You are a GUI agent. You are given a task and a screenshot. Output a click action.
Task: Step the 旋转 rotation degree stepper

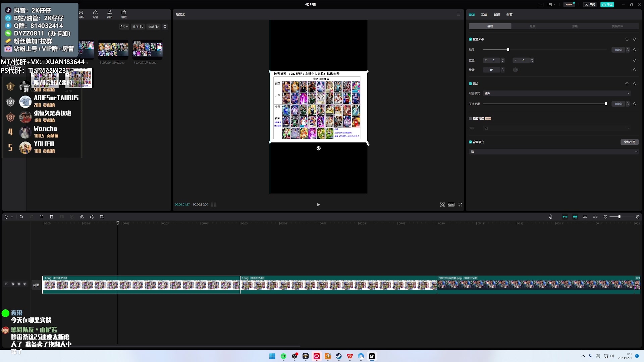pos(502,70)
